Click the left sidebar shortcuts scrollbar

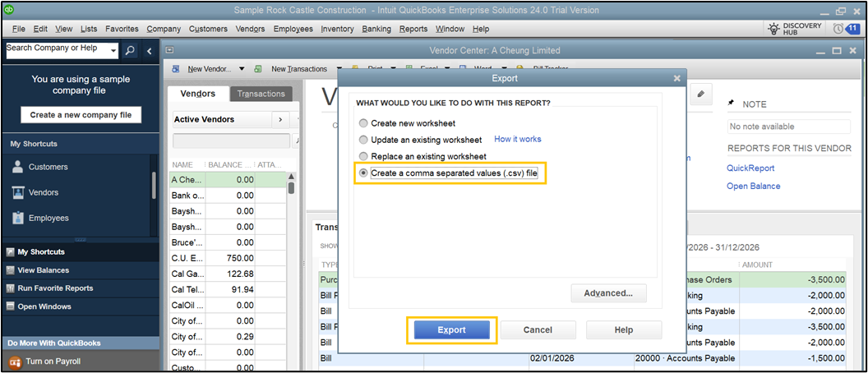(x=154, y=185)
